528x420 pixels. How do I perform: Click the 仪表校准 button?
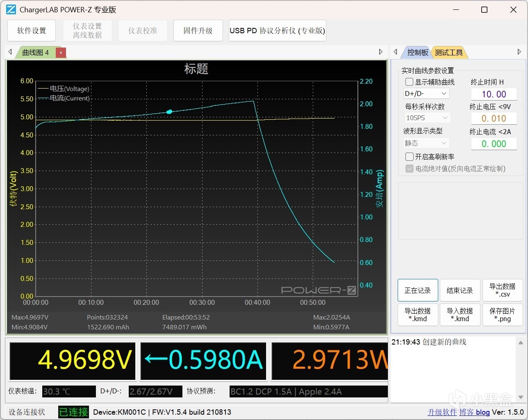click(x=143, y=31)
